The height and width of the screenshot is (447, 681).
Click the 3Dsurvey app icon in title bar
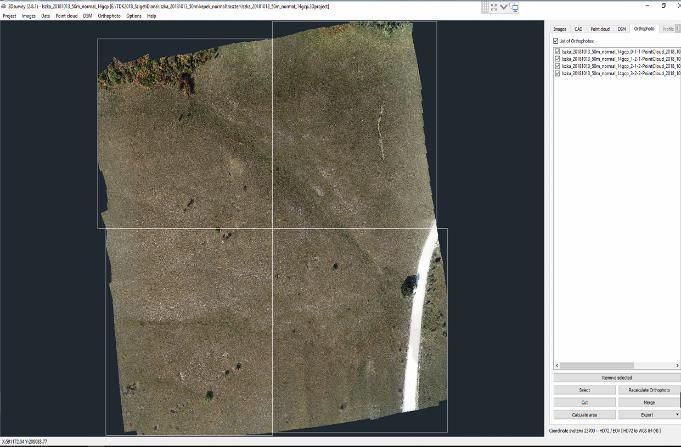[3, 7]
